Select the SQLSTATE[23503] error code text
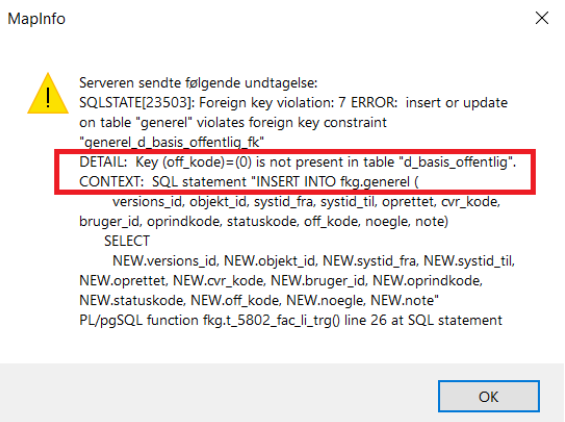Image resolution: width=565 pixels, height=422 pixels. (x=136, y=103)
